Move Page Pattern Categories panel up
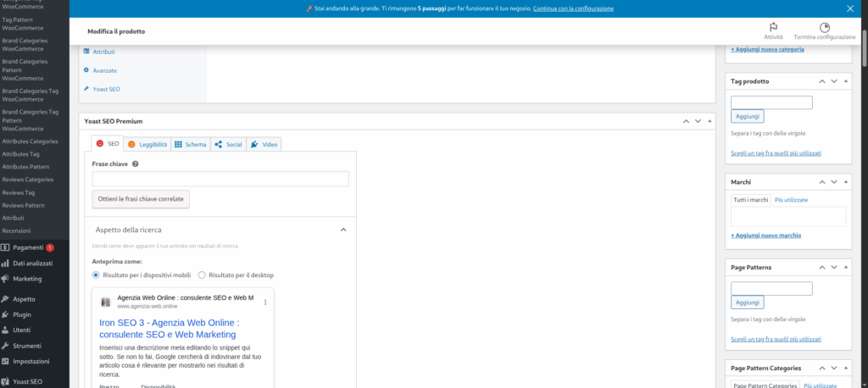 822,368
